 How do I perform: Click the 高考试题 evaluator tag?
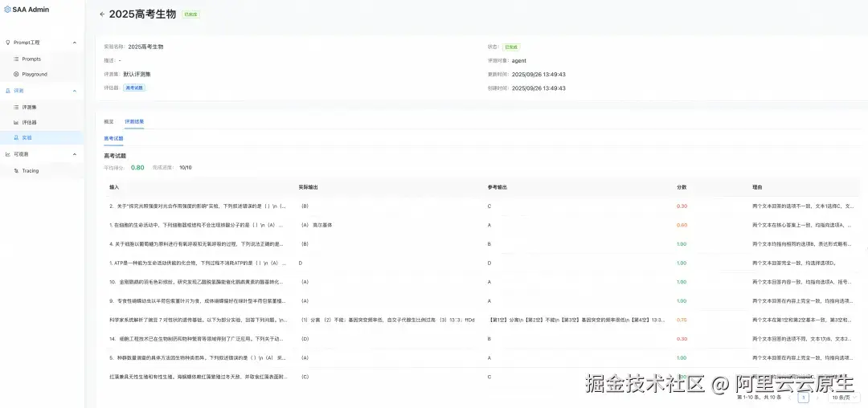(134, 88)
